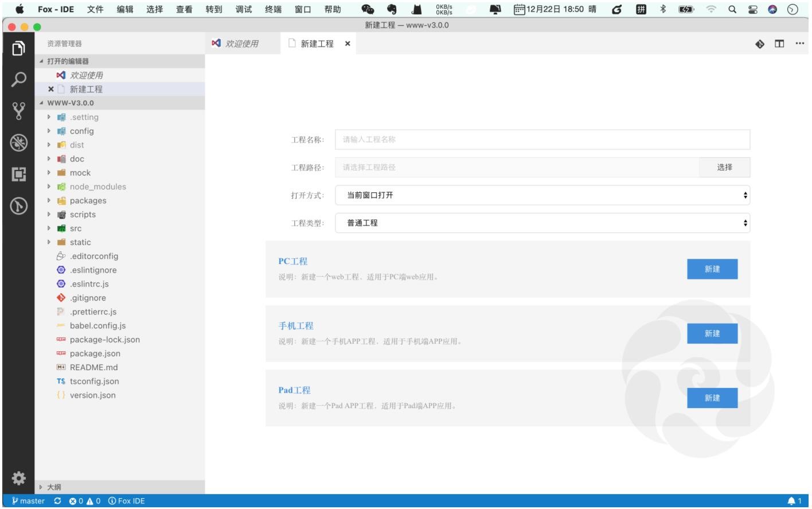Close the 新建工程 tab
This screenshot has width=812, height=509.
coord(348,44)
